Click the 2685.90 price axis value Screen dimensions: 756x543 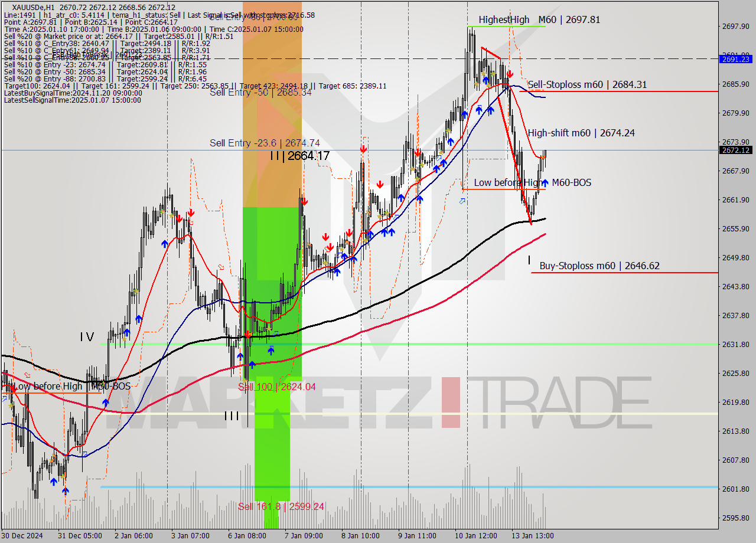[735, 84]
